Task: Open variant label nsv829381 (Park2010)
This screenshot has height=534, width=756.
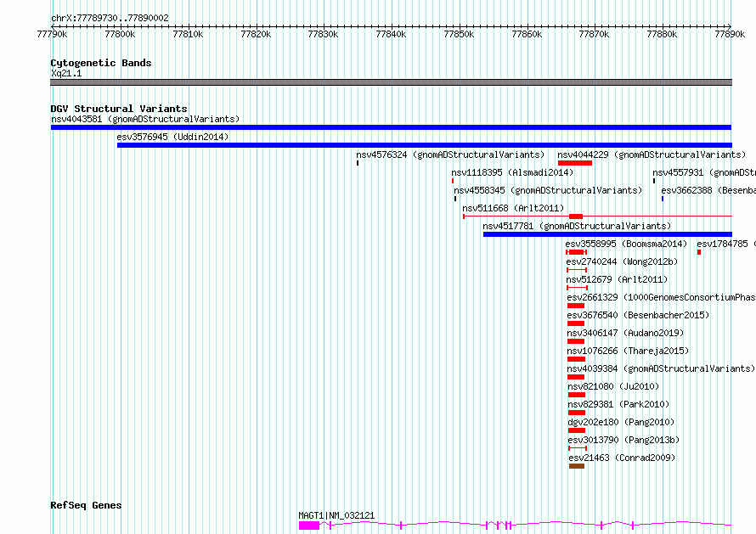Action: (618, 404)
